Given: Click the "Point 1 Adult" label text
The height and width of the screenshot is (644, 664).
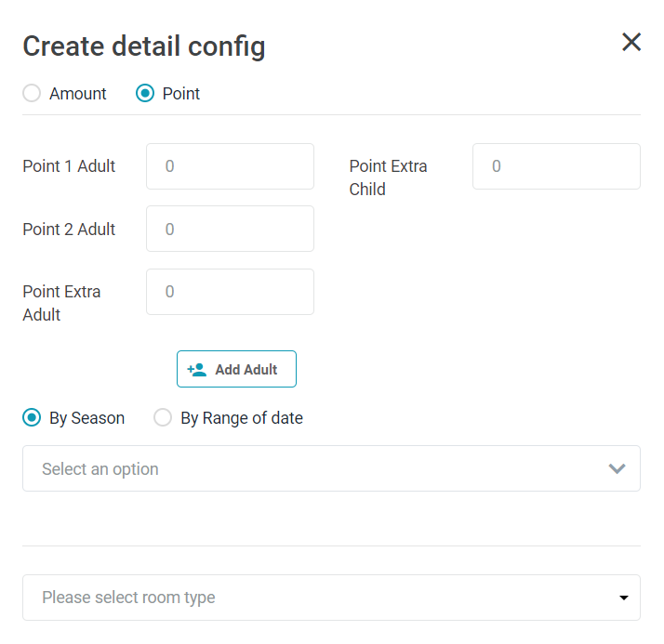Looking at the screenshot, I should tap(69, 166).
